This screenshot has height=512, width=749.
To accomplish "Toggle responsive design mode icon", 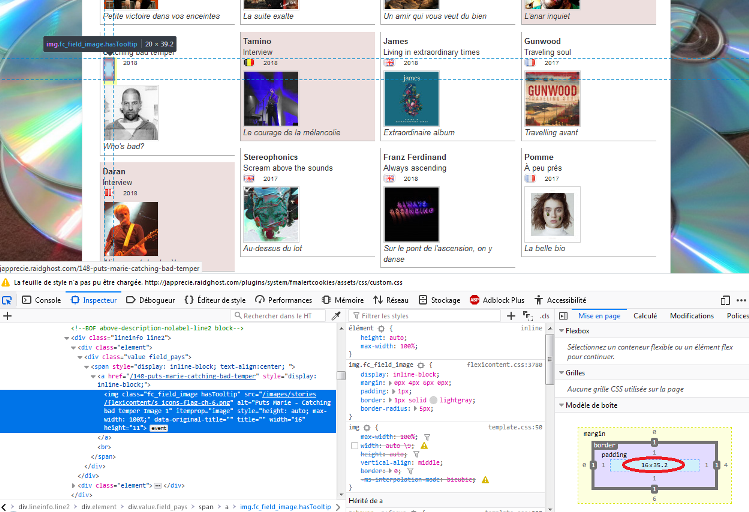I will coord(725,300).
